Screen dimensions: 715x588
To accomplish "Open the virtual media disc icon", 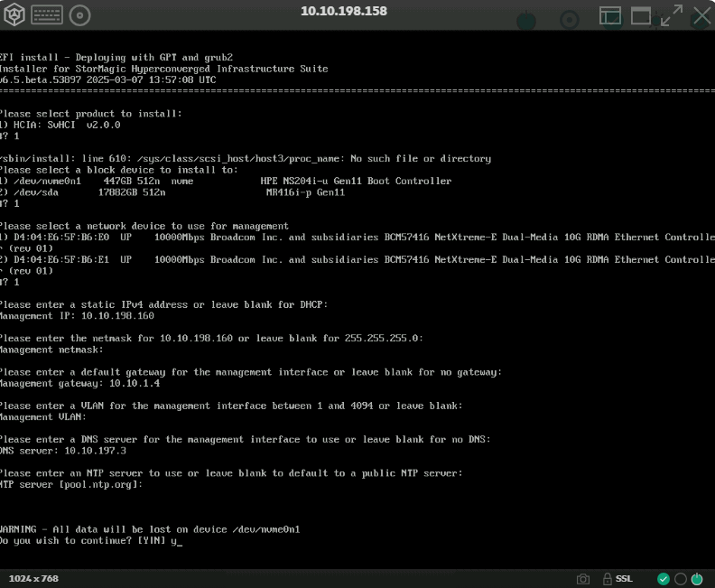I will click(79, 15).
